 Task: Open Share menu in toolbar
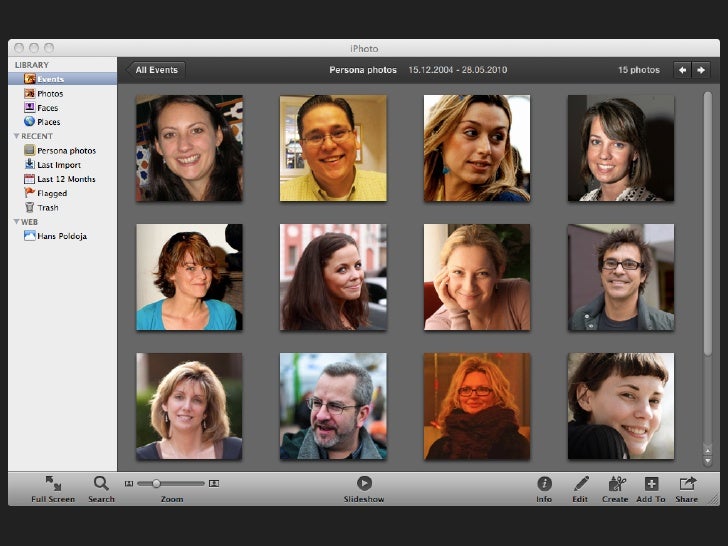[687, 489]
